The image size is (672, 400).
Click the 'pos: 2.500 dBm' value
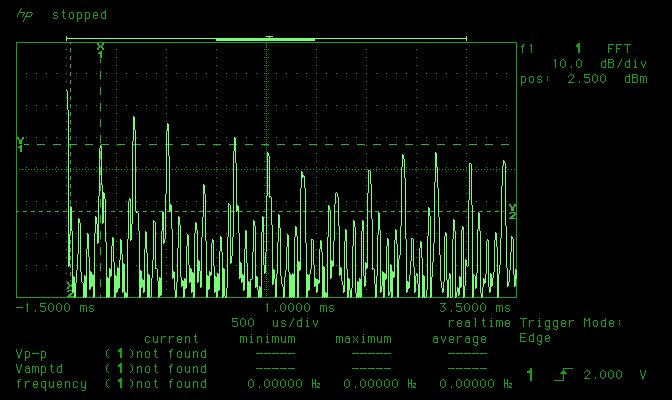click(x=584, y=79)
